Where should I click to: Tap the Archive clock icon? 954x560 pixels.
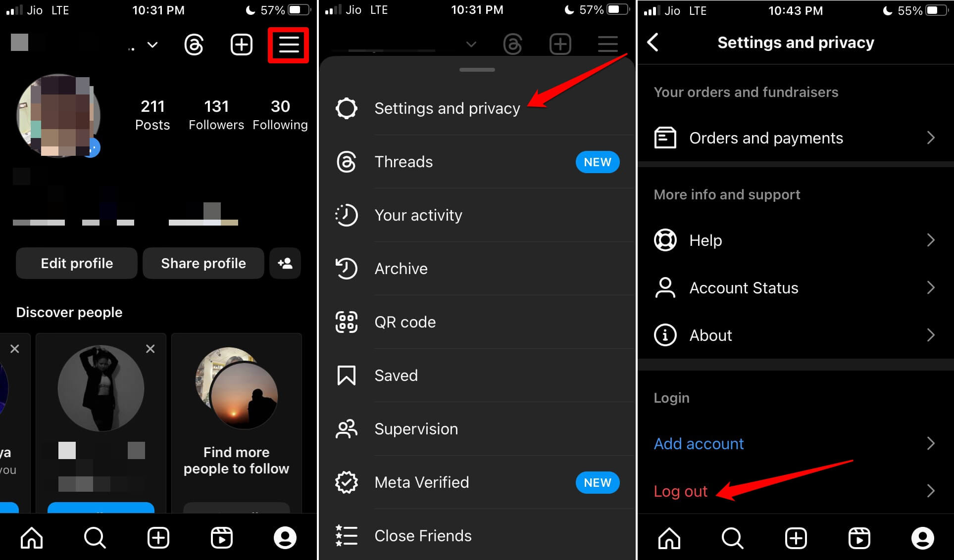pyautogui.click(x=347, y=268)
